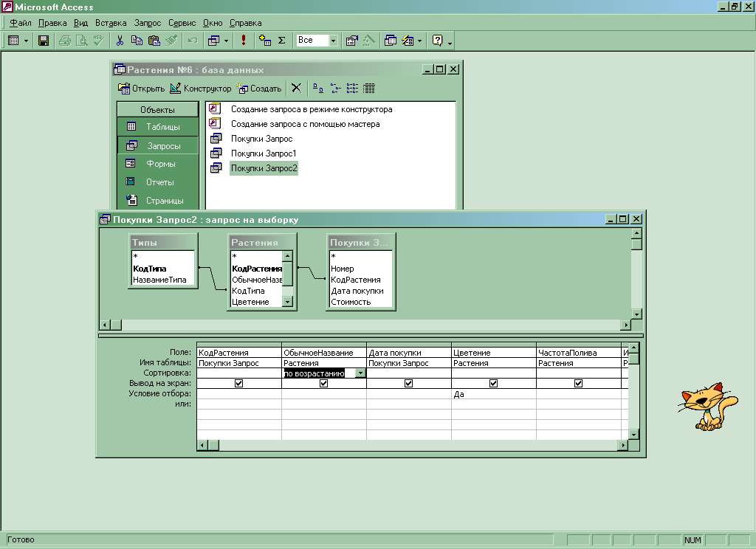Open the Вставка menu
This screenshot has height=549, width=756.
[x=111, y=23]
